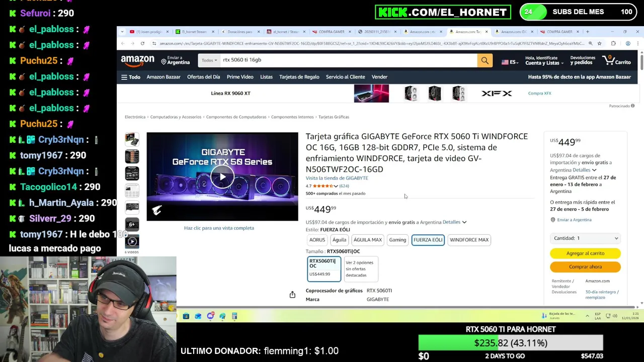This screenshot has width=644, height=362.
Task: Click the site info icon in address bar
Action: coord(154,44)
